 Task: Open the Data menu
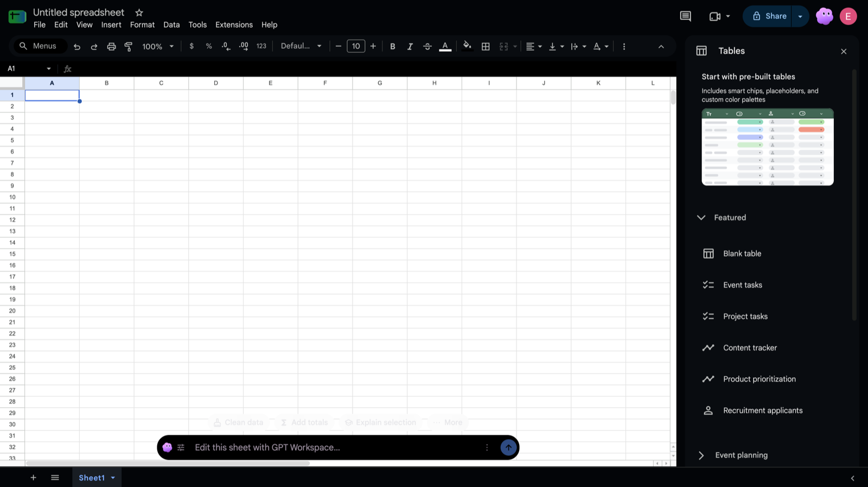[x=171, y=25]
